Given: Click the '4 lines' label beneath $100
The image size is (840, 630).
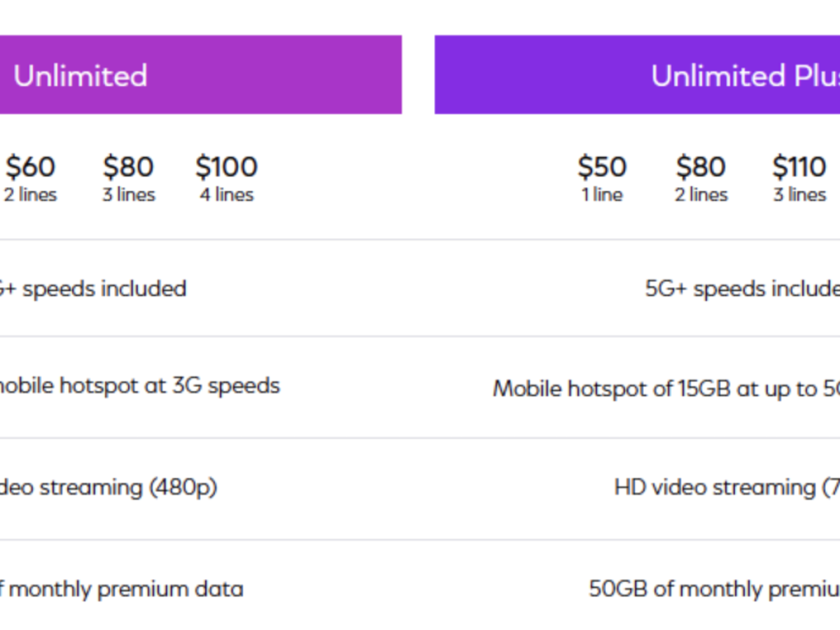Looking at the screenshot, I should [226, 195].
